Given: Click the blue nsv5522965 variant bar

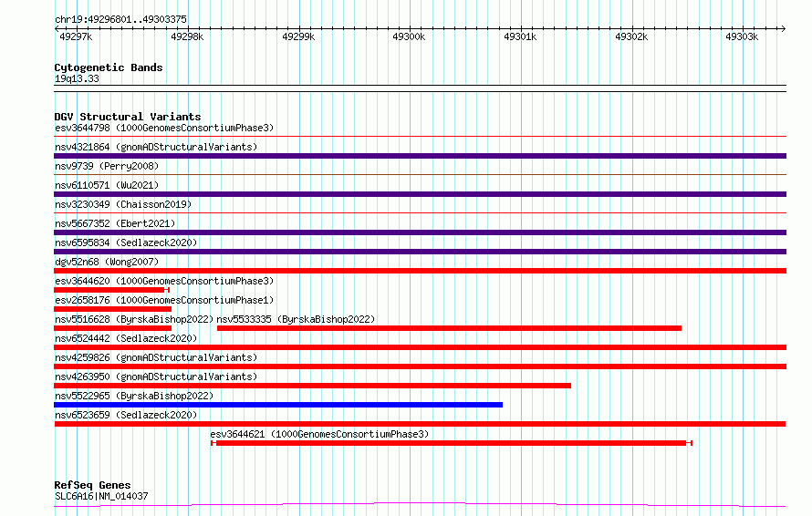Looking at the screenshot, I should tap(278, 405).
